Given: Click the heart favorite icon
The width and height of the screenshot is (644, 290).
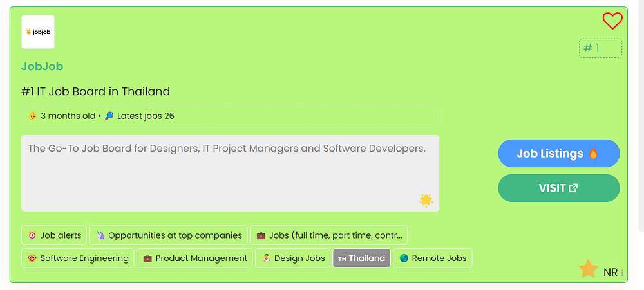Looking at the screenshot, I should coord(612,21).
